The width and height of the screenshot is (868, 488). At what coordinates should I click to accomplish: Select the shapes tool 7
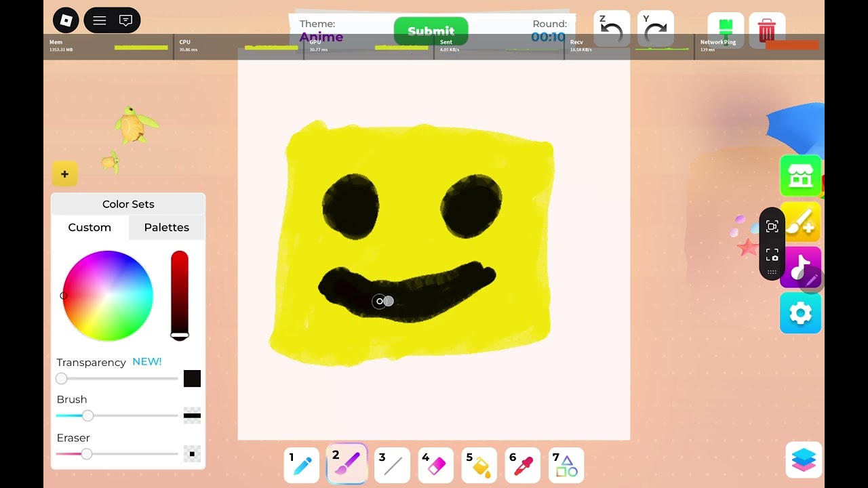566,465
